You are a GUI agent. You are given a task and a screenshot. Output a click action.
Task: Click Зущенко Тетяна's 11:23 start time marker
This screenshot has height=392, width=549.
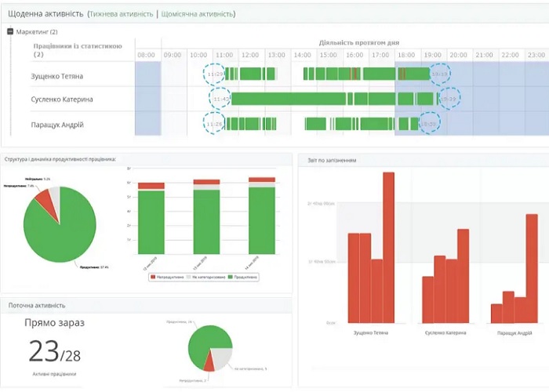[214, 74]
